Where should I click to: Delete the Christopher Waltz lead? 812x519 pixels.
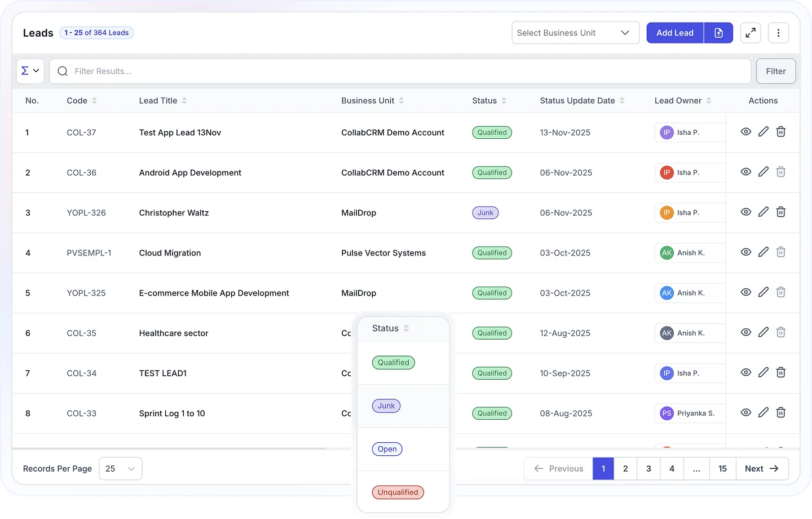[x=780, y=212]
